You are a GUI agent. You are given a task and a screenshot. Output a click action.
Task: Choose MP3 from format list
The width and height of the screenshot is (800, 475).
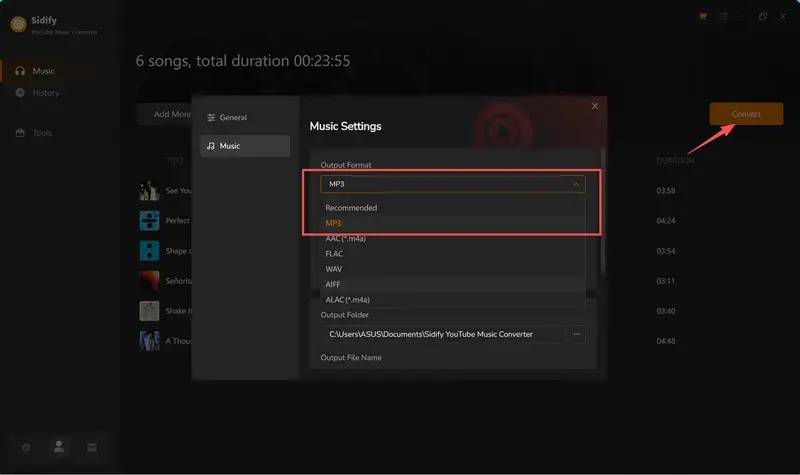(453, 223)
